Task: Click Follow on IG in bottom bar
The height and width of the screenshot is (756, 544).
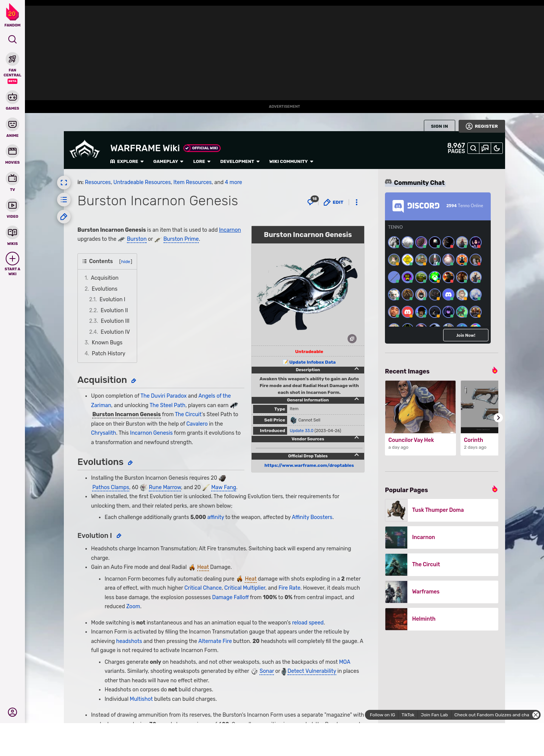Action: point(382,715)
